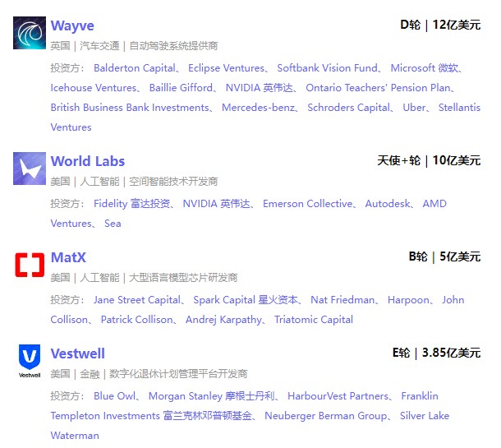501x448 pixels.
Task: Click the Neuberger Berman Group link
Action: point(325,416)
